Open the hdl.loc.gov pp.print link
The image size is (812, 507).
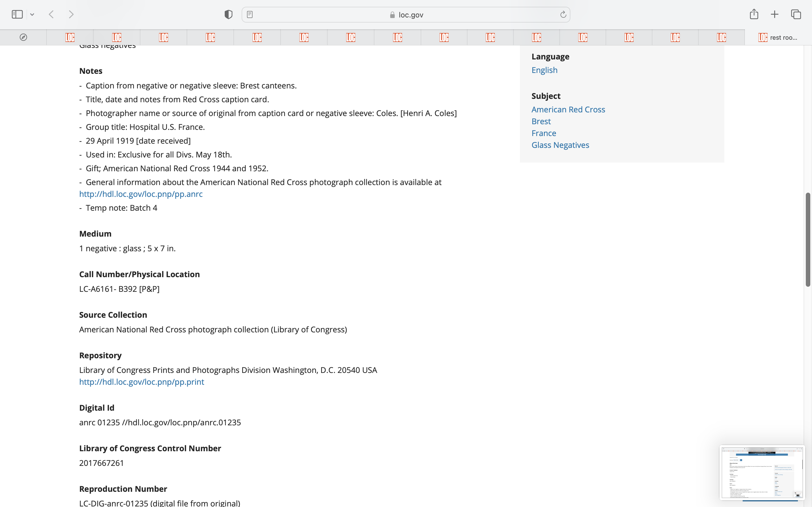(x=142, y=382)
